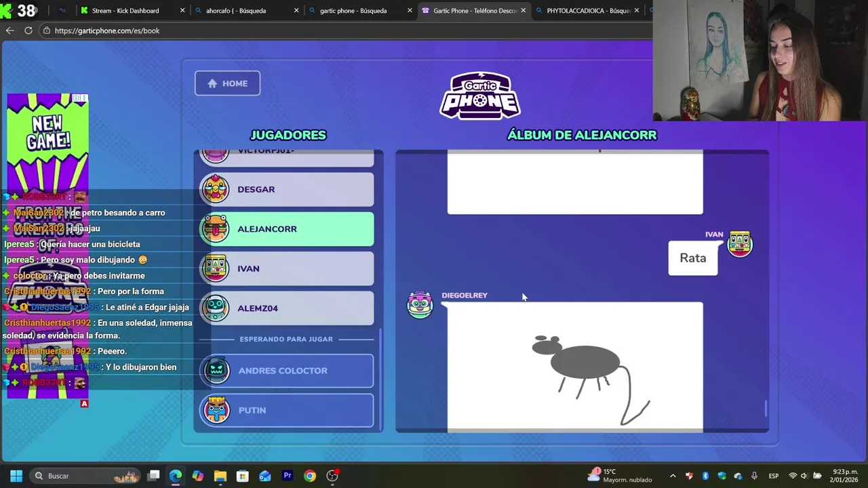This screenshot has height=488, width=868.
Task: Click the NEW GAME ad banner
Action: coord(47,245)
